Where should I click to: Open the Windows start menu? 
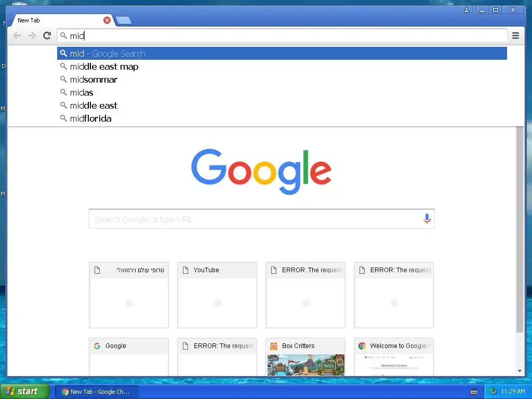25,392
